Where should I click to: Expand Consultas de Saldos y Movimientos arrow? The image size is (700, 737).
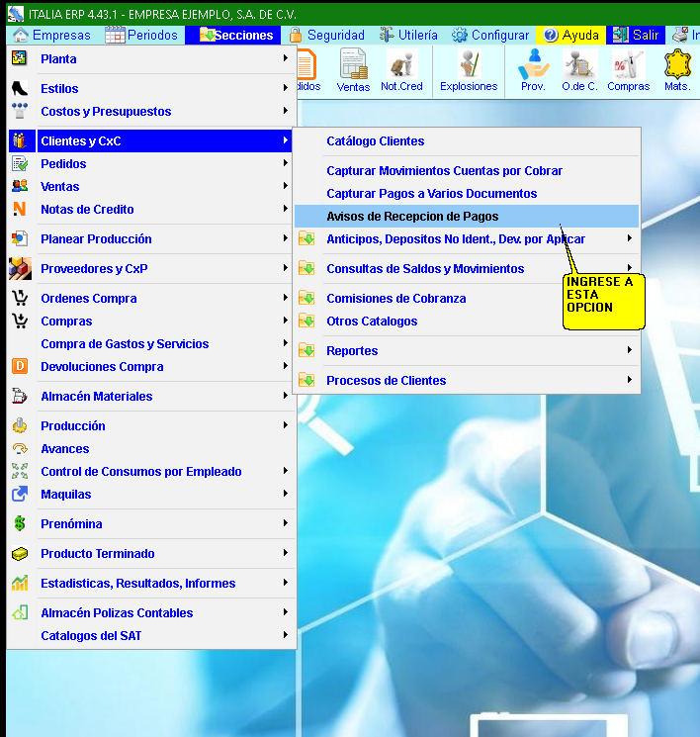pos(629,267)
